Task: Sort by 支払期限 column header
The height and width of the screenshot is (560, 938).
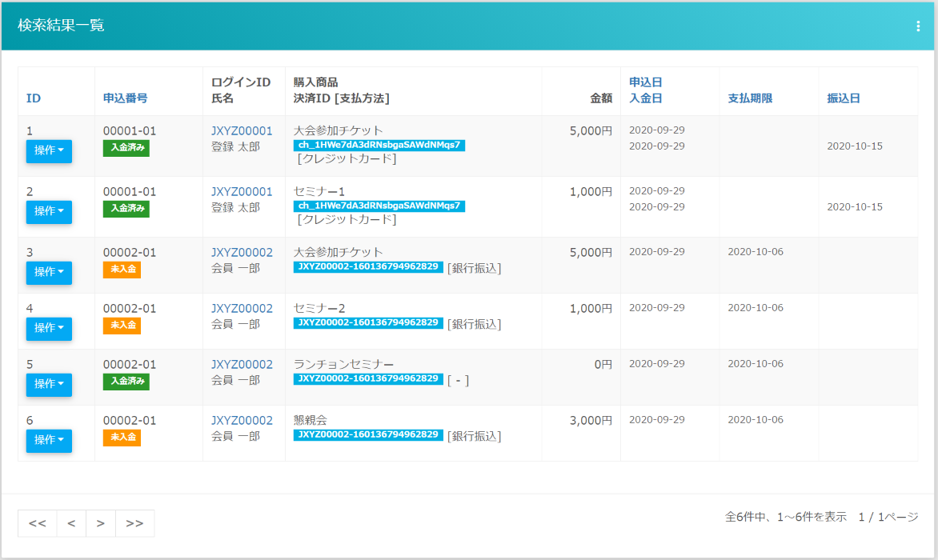Action: click(750, 98)
